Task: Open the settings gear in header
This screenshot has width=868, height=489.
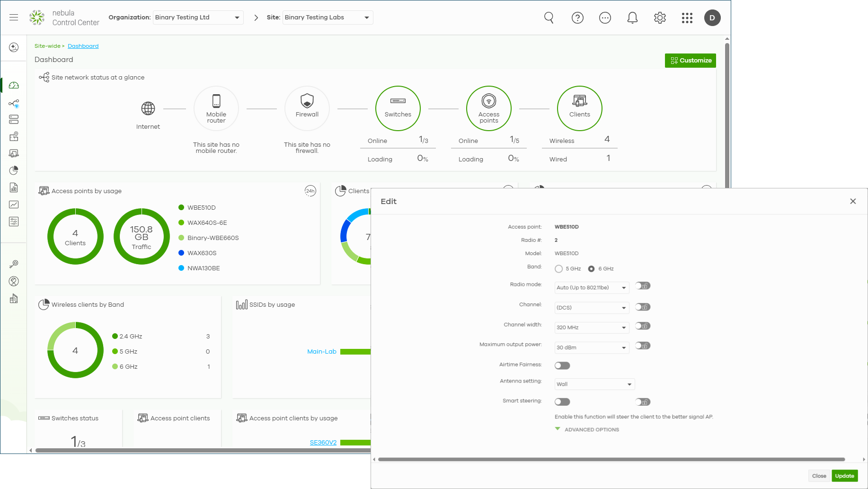Action: [x=660, y=18]
